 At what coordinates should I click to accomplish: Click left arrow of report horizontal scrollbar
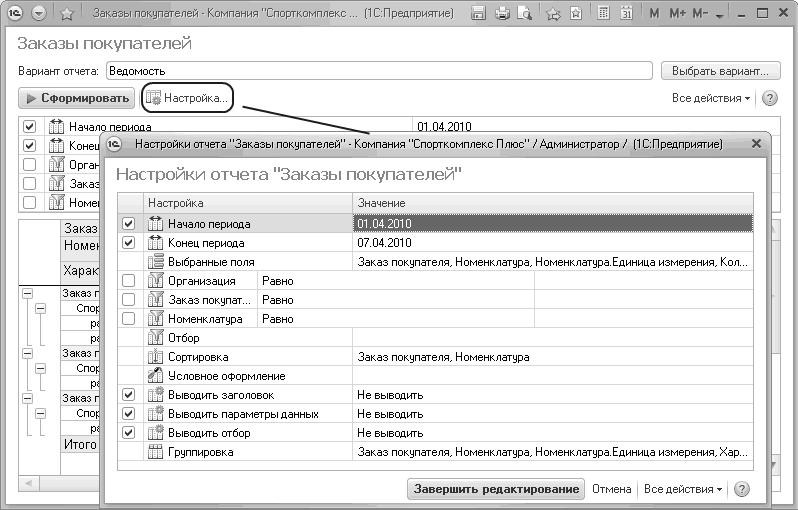click(x=28, y=483)
